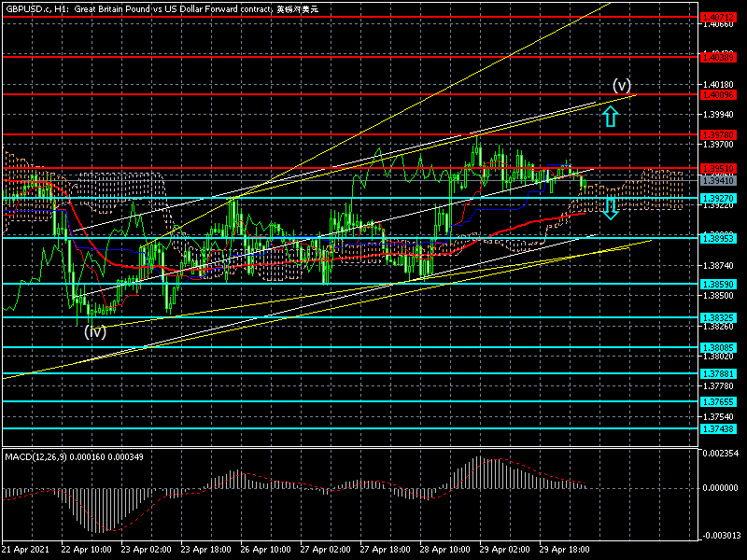This screenshot has width=747, height=560.
Task: Click the 1.38325 cyan price tag
Action: (718, 317)
